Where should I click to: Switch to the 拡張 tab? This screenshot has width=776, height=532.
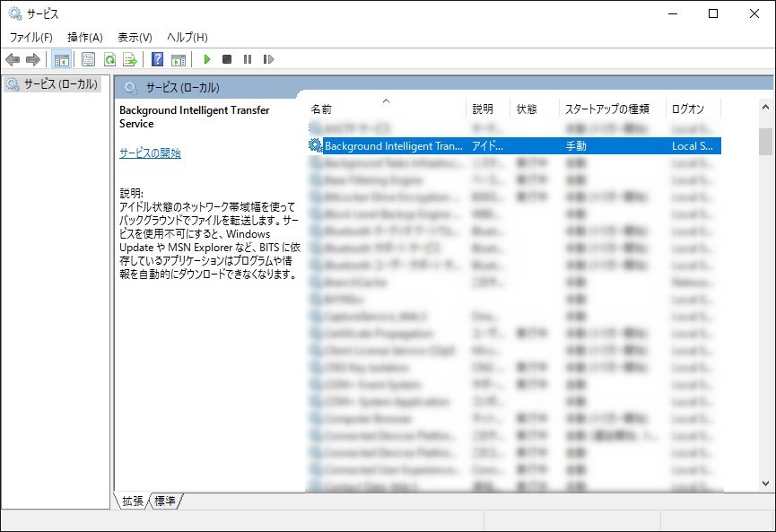click(x=133, y=501)
